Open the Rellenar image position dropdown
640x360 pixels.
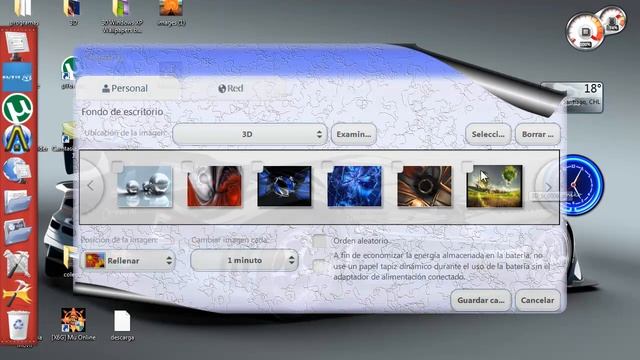click(128, 260)
